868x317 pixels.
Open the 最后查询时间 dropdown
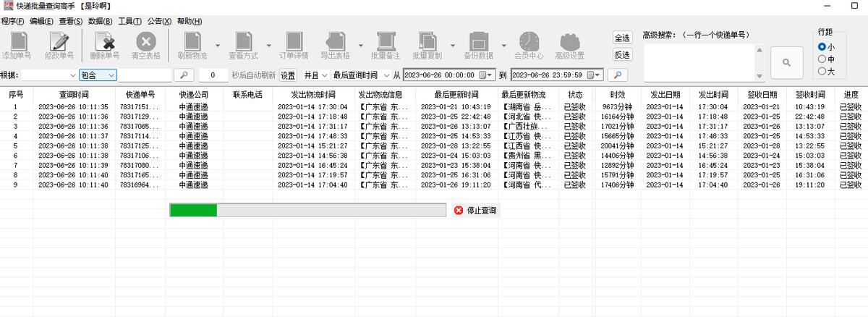(x=386, y=75)
